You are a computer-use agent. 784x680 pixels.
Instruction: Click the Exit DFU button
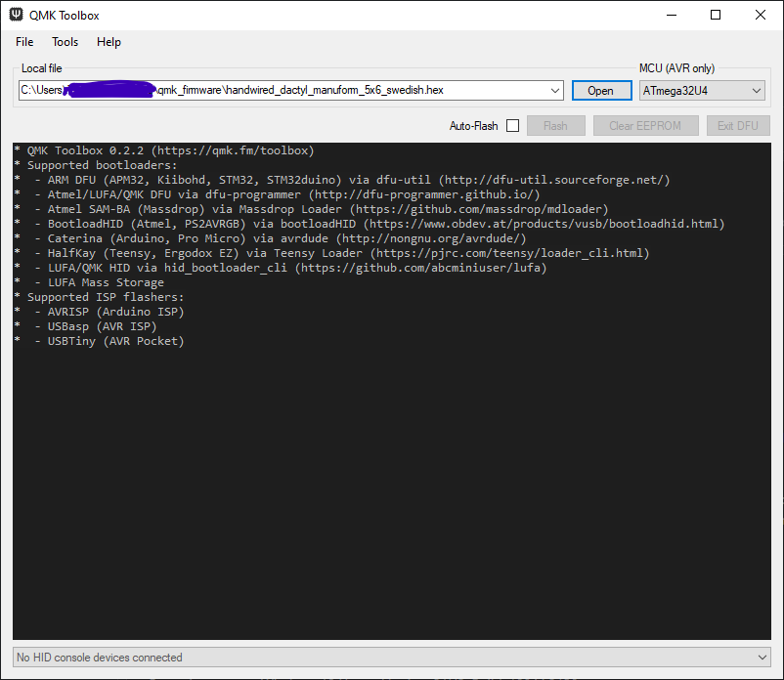coord(738,125)
